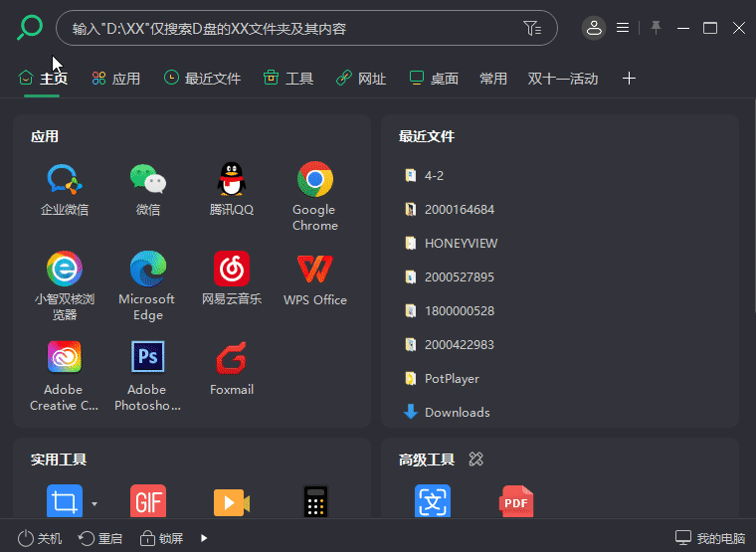Open the hamburger menu
The image size is (756, 552).
pos(623,28)
